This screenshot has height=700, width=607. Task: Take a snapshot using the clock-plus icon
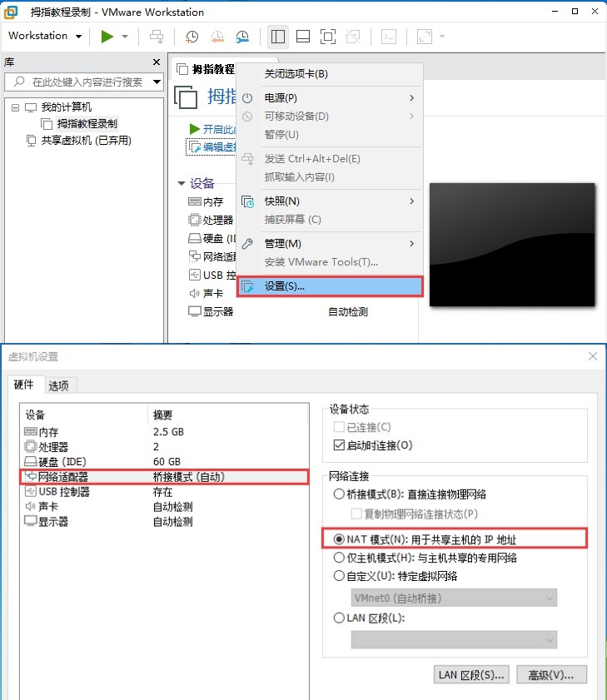(192, 37)
